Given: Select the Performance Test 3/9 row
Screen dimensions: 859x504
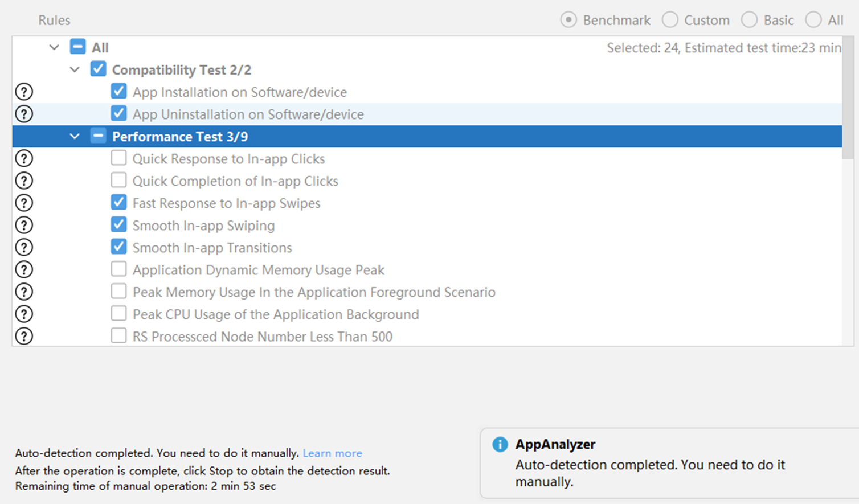Looking at the screenshot, I should point(427,137).
